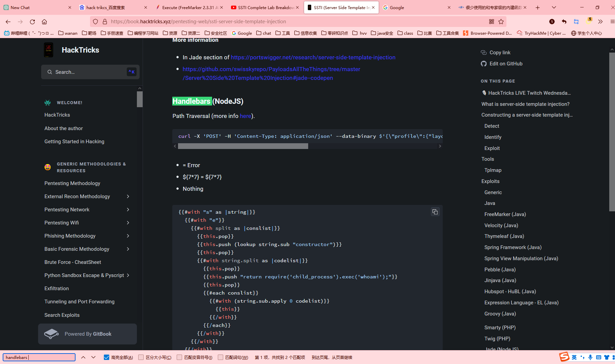Open Edit on GitHub

(x=502, y=64)
